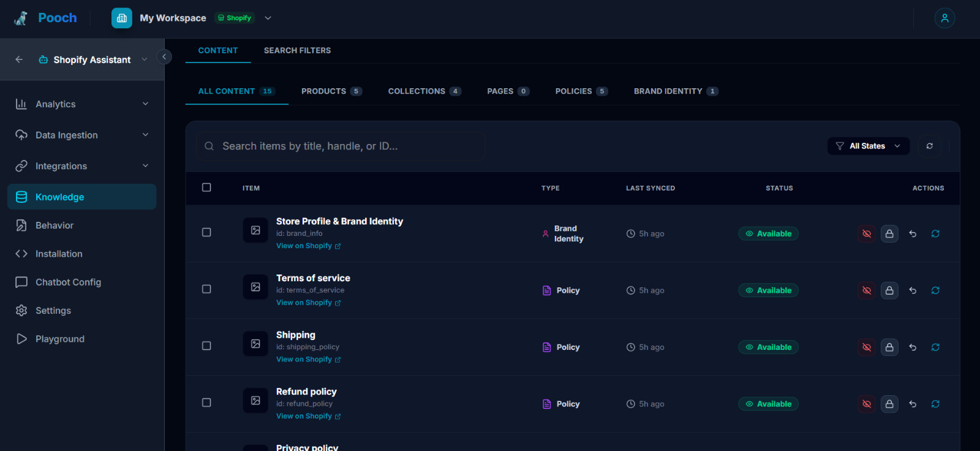Screen dimensions: 980x451
Task: Open Installation in the sidebar
Action: click(x=82, y=254)
